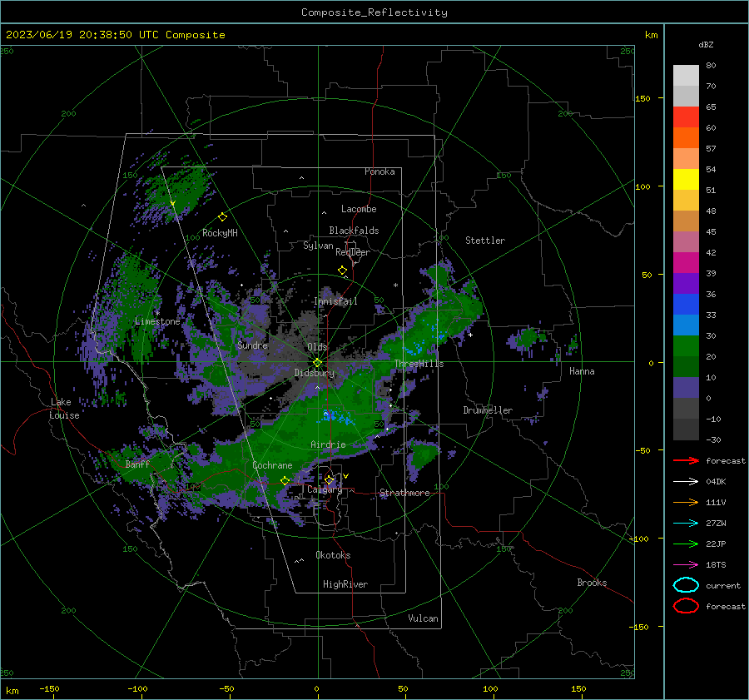Click the Limestone label
The height and width of the screenshot is (700, 749).
(x=157, y=321)
